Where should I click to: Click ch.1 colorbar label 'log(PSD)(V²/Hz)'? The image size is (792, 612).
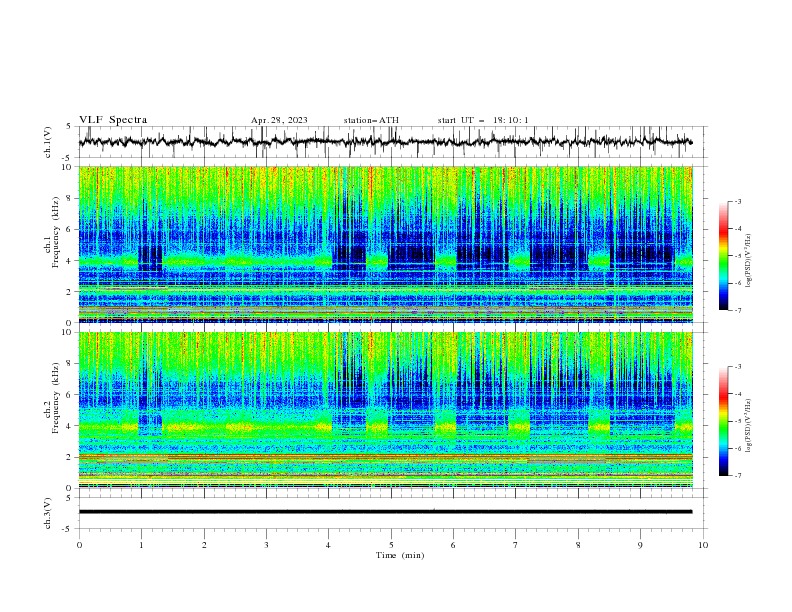749,261
